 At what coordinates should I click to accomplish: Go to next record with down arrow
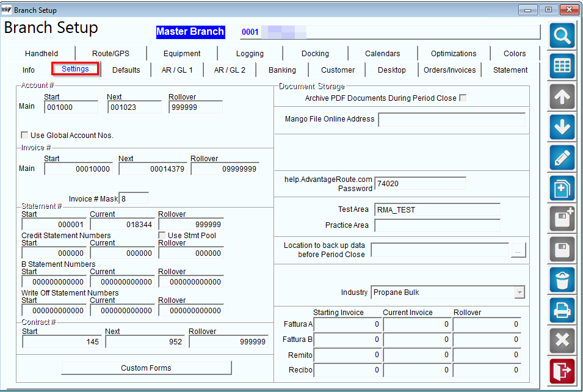click(562, 128)
